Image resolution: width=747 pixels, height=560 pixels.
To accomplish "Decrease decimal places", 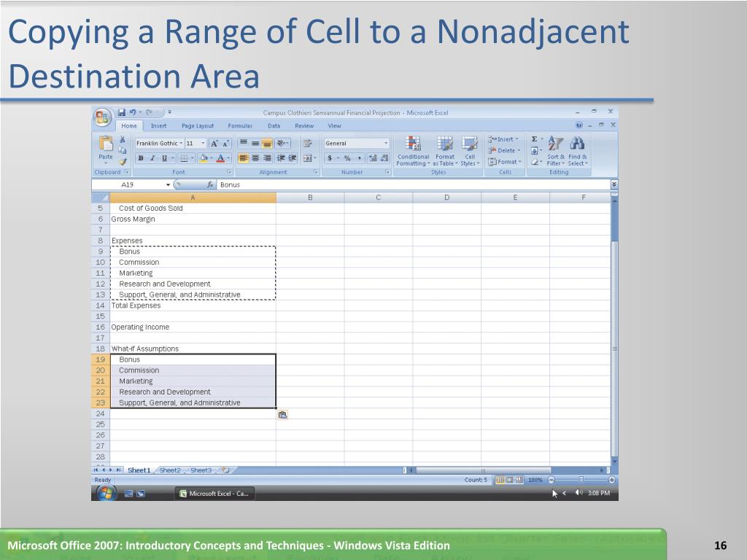I will (385, 158).
